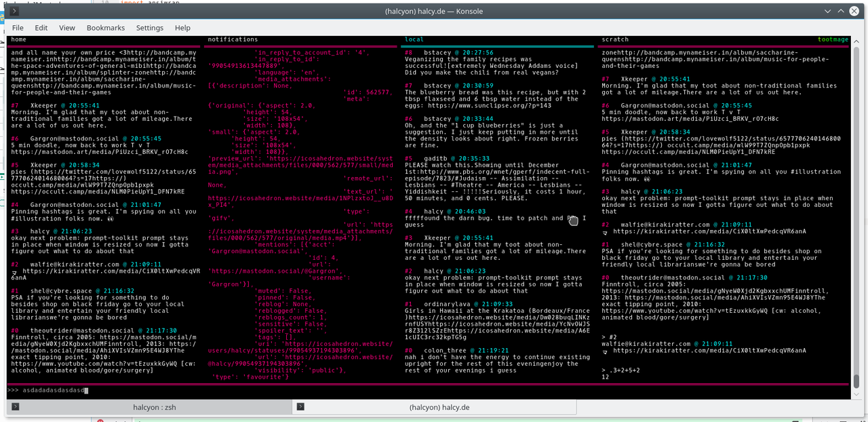Switch to the (halcyon) halcy.de tab
This screenshot has width=868, height=422.
tap(439, 407)
